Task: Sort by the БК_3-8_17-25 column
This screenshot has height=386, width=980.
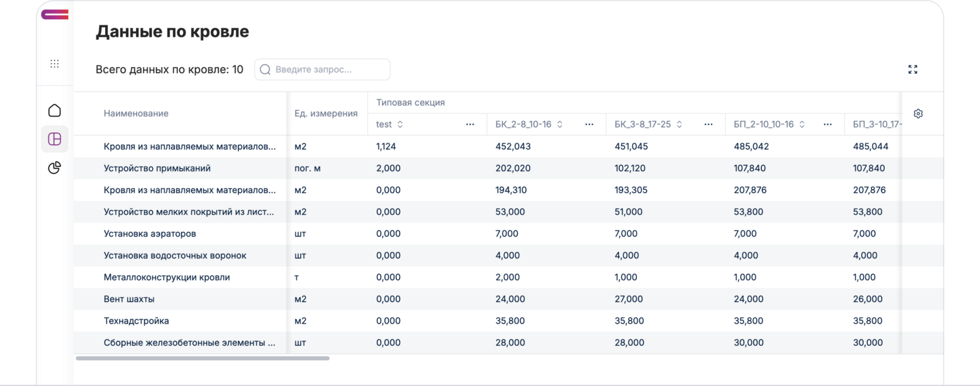Action: pos(680,124)
